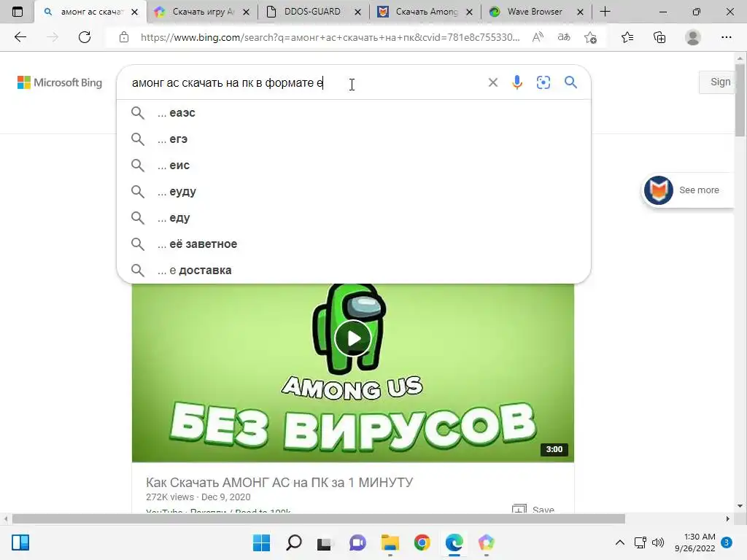Click the horizontal page scrollbar thumb
The image size is (747, 560).
(318, 518)
